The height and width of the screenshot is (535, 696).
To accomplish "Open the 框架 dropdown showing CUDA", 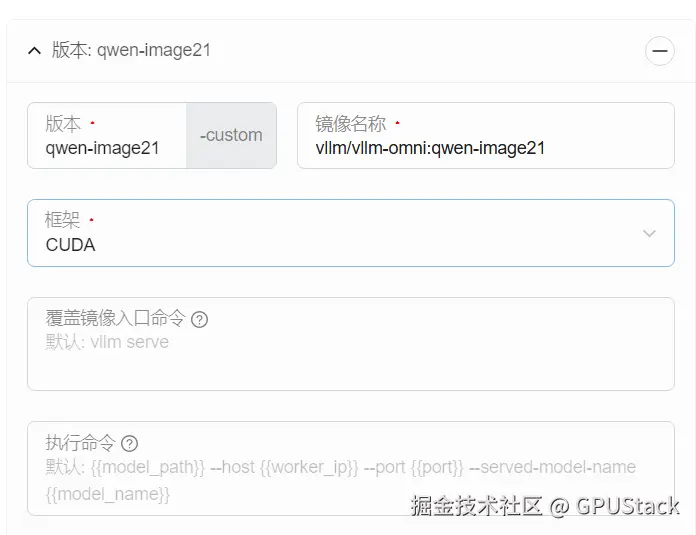I will tap(351, 233).
